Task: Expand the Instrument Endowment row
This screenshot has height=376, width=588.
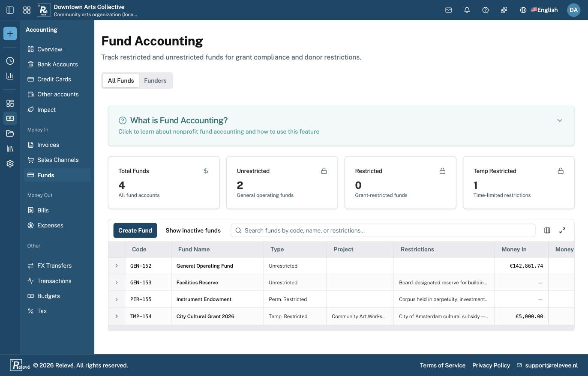Action: (116, 299)
